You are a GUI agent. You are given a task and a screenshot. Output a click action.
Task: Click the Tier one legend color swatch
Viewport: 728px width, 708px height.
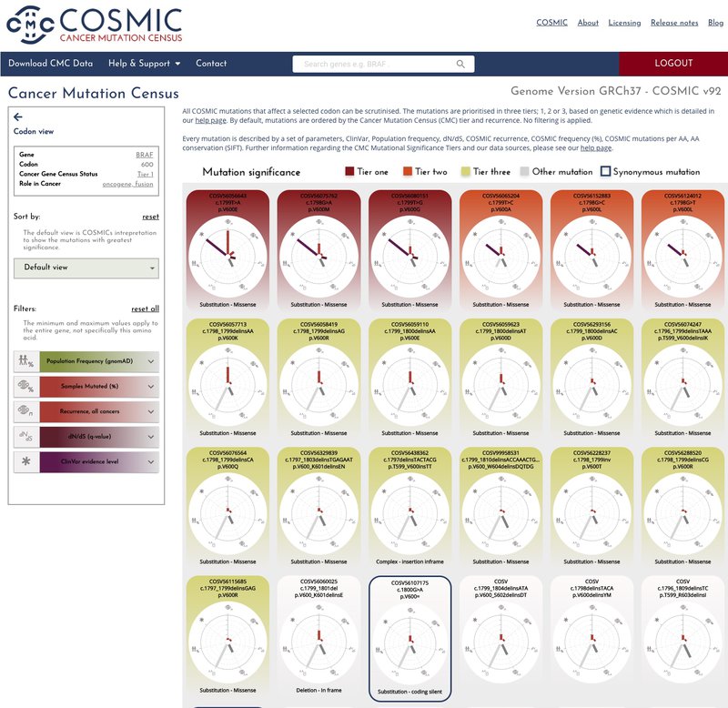[x=350, y=171]
